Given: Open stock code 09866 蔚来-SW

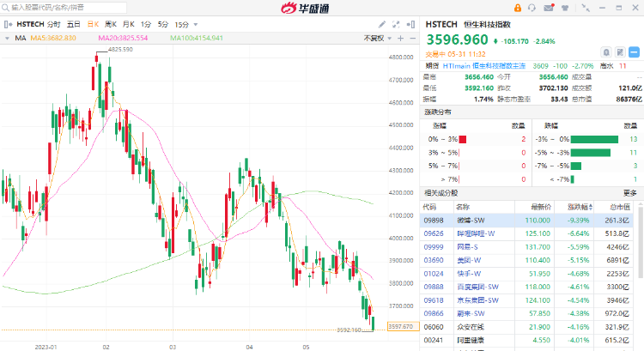Looking at the screenshot, I should 434,313.
